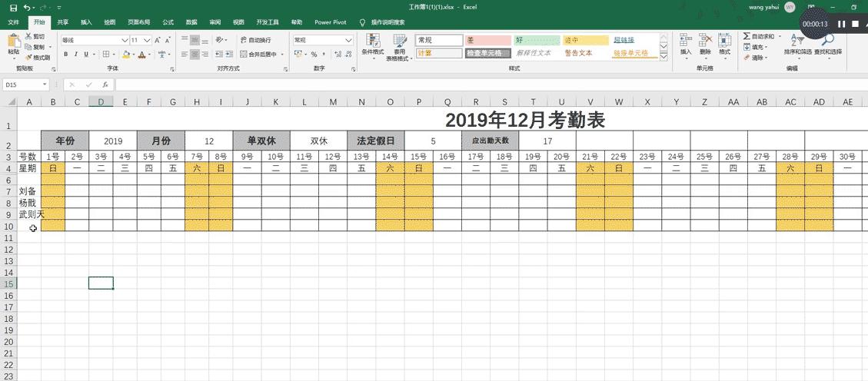Toggle Italic formatting

coord(76,55)
